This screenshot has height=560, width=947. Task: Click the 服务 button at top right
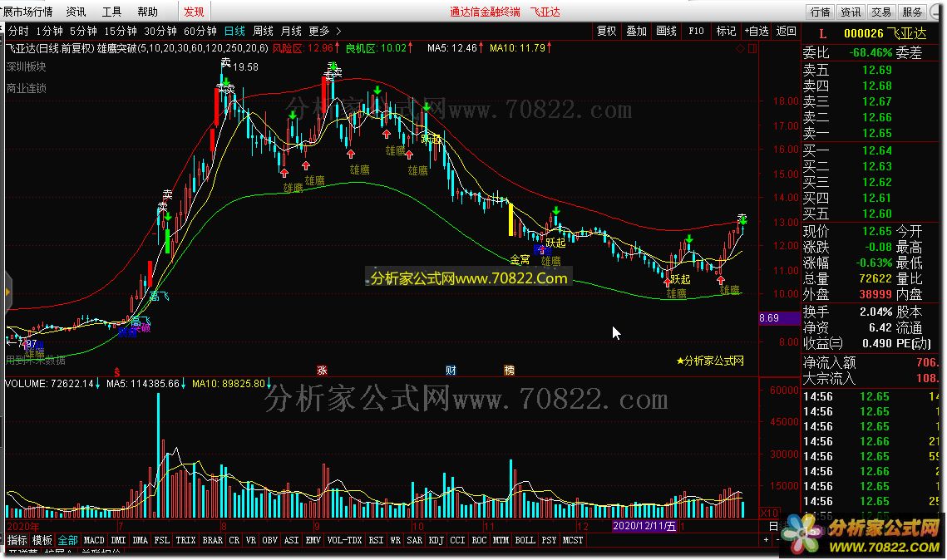coord(912,12)
